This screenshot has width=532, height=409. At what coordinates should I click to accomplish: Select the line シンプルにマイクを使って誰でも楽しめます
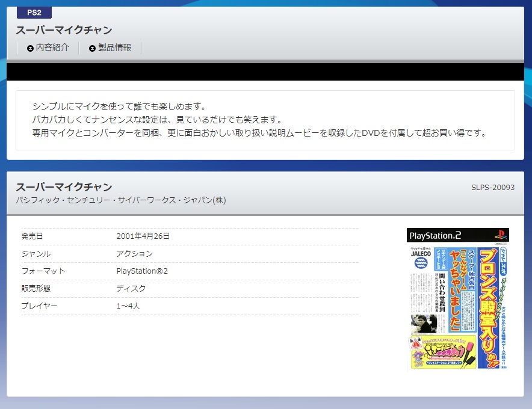point(119,106)
